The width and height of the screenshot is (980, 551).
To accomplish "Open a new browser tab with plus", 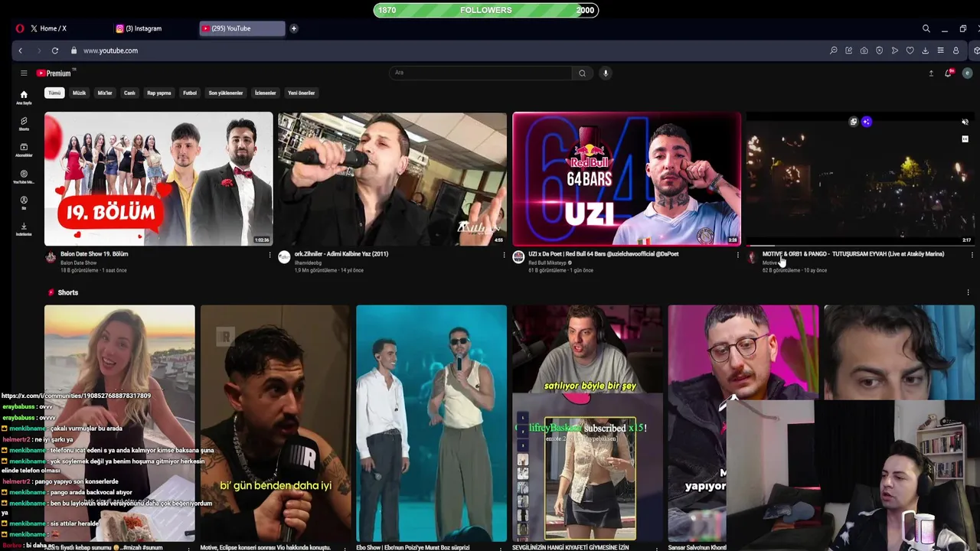I will [293, 28].
